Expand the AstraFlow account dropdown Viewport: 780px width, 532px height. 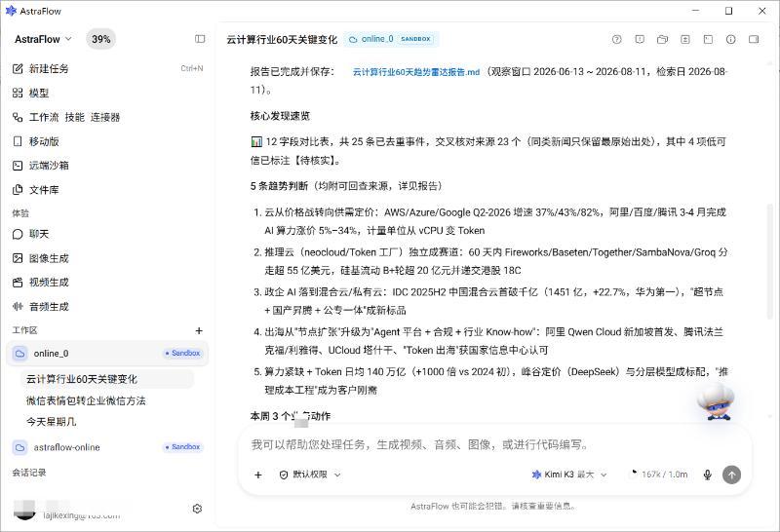(x=43, y=39)
